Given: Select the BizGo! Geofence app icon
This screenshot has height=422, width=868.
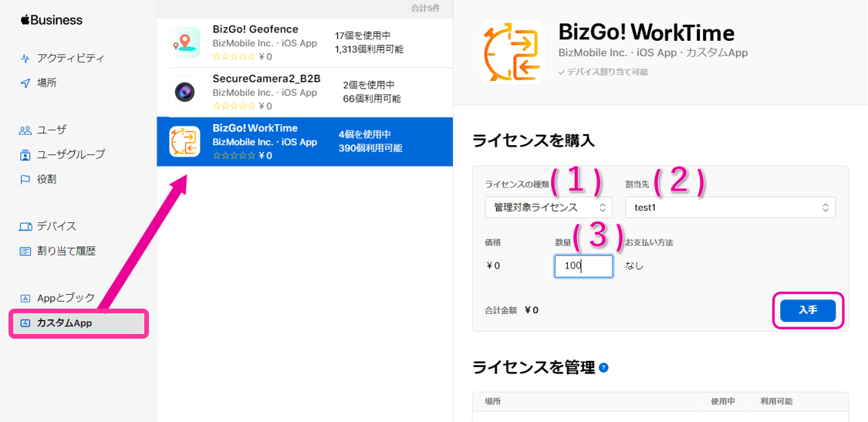Looking at the screenshot, I should [x=184, y=42].
